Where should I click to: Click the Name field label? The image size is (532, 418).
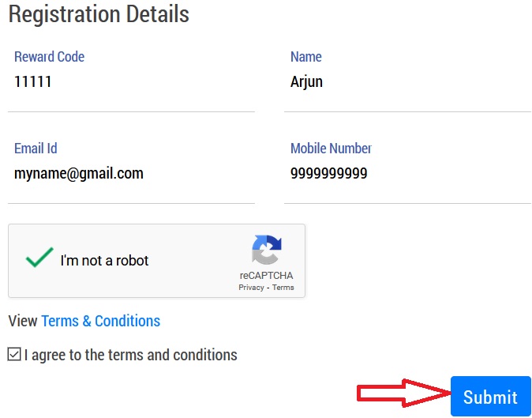[x=305, y=57]
